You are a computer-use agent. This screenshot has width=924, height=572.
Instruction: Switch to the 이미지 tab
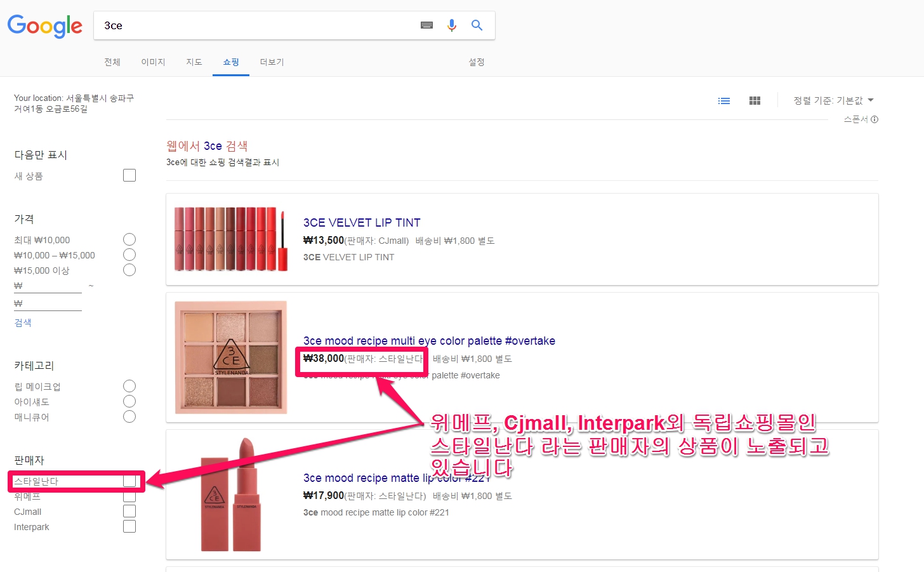point(153,62)
